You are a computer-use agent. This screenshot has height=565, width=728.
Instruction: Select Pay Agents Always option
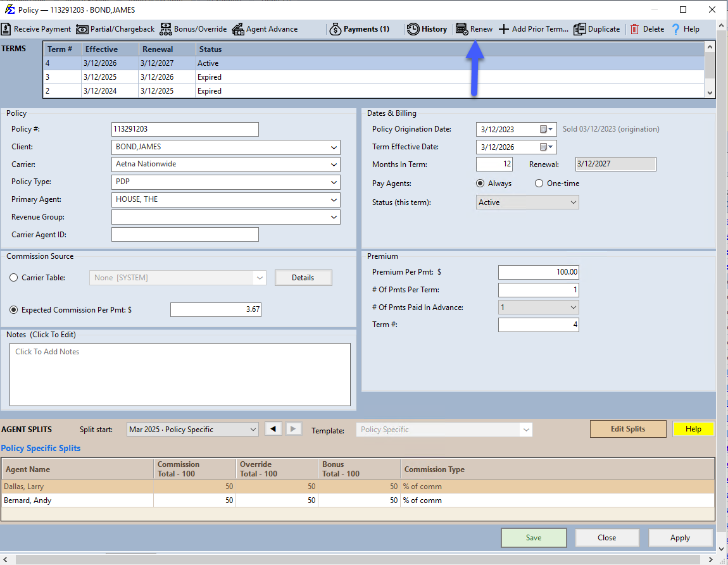(480, 183)
